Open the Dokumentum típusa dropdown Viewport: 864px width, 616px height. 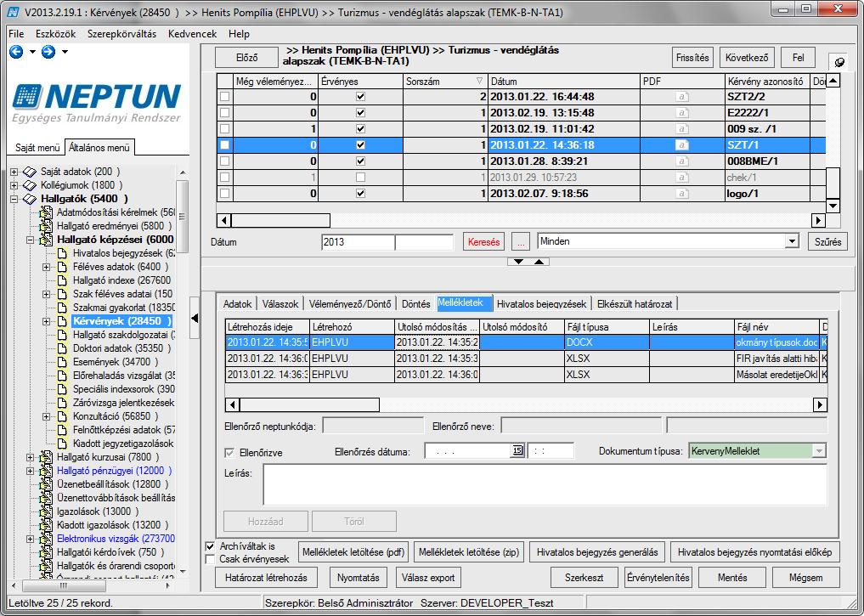819,450
